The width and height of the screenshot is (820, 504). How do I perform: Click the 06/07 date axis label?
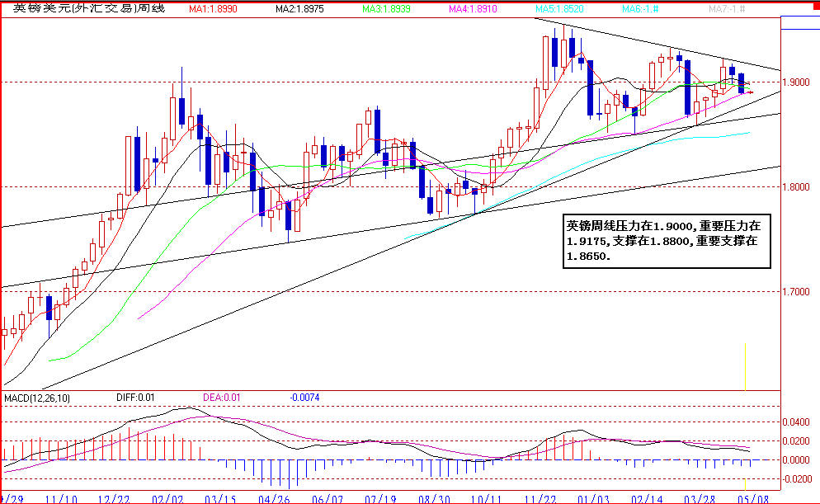tap(328, 499)
